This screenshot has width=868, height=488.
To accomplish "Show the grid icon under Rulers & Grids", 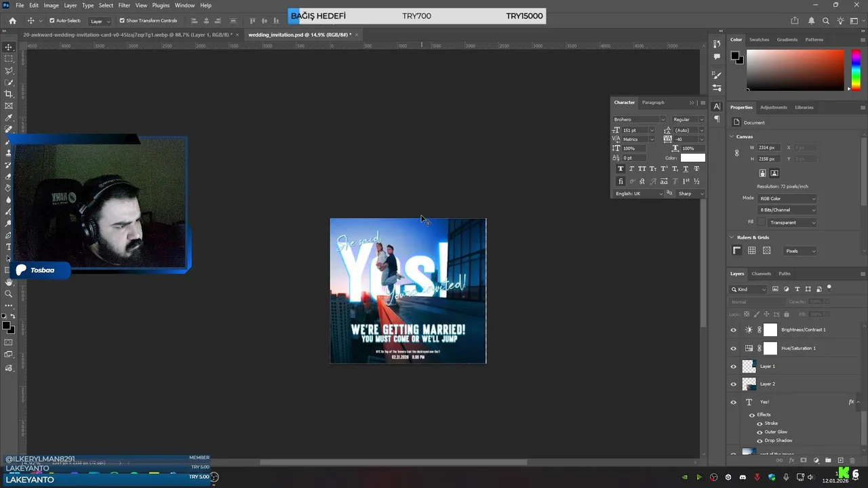I will coord(752,251).
